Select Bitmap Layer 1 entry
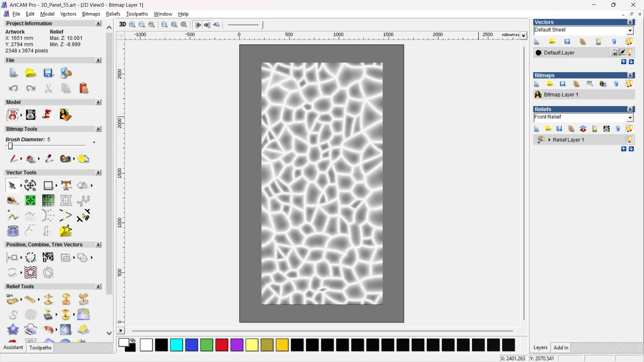The image size is (644, 362). coord(561,95)
